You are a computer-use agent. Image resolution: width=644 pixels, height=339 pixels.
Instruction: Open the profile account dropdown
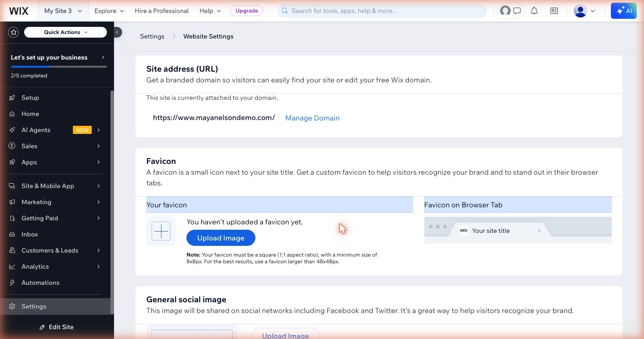585,11
